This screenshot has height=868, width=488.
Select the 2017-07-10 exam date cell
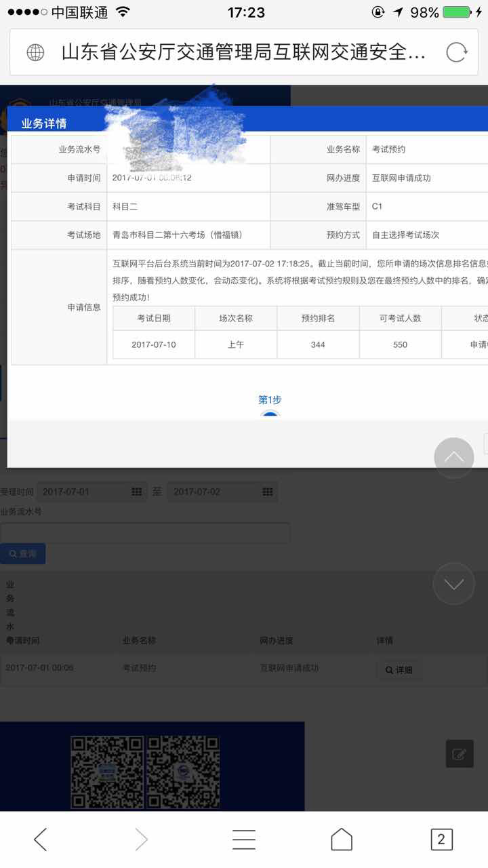(x=154, y=344)
